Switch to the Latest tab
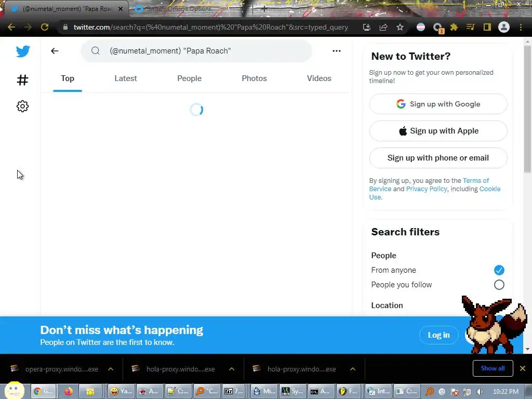The width and height of the screenshot is (532, 399). 126,79
